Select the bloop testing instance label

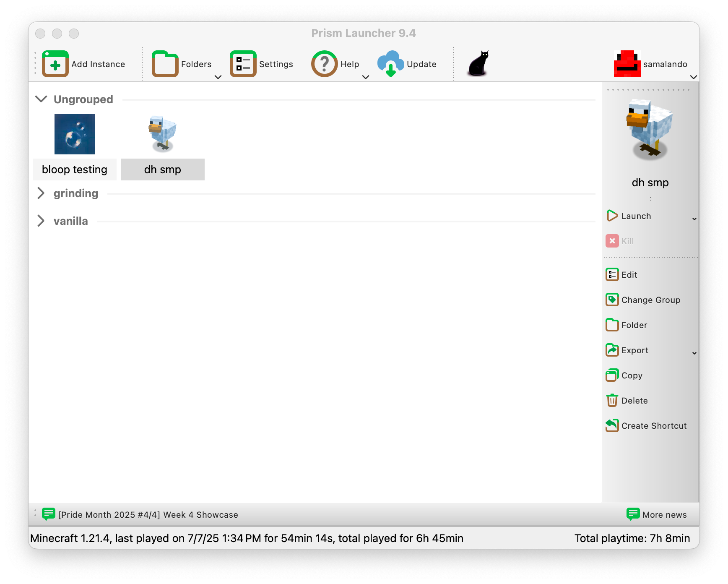(x=75, y=169)
